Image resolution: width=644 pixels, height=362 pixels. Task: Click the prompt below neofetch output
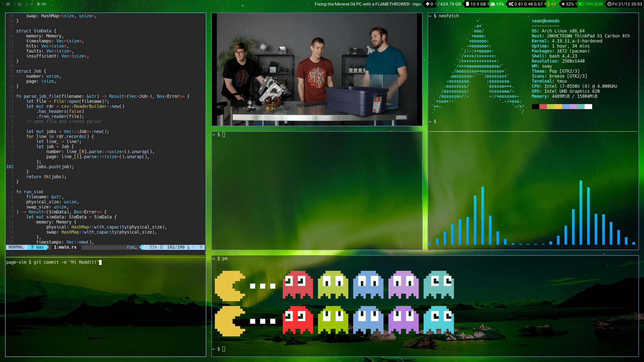[x=432, y=121]
